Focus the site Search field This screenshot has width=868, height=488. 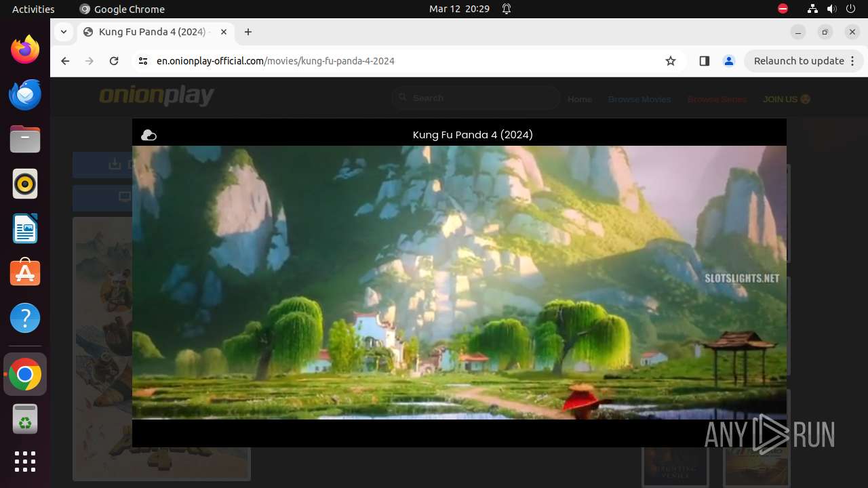pyautogui.click(x=476, y=98)
